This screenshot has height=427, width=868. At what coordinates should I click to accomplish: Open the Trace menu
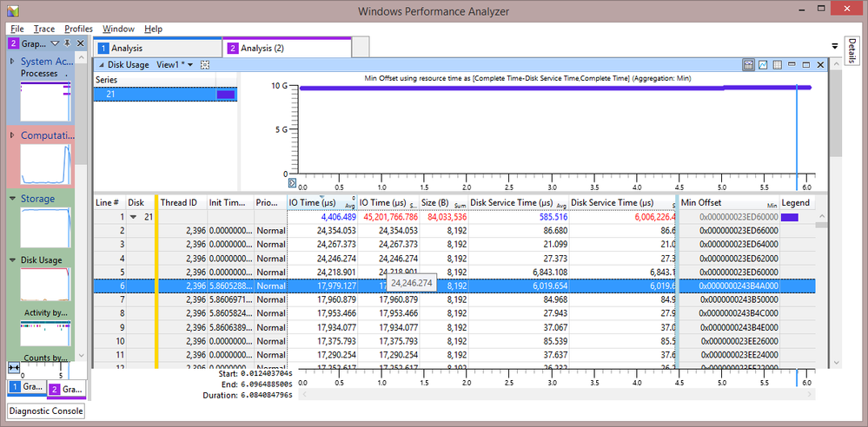pos(43,29)
